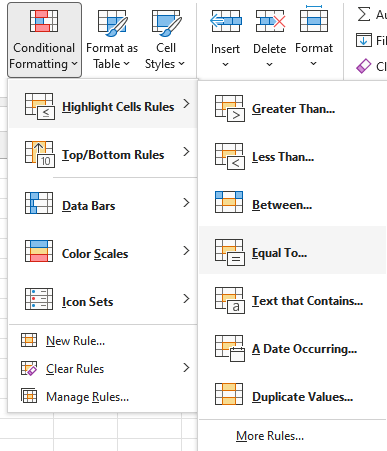The height and width of the screenshot is (451, 387).
Task: Expand the Clear Rules submenu arrow
Action: click(187, 368)
